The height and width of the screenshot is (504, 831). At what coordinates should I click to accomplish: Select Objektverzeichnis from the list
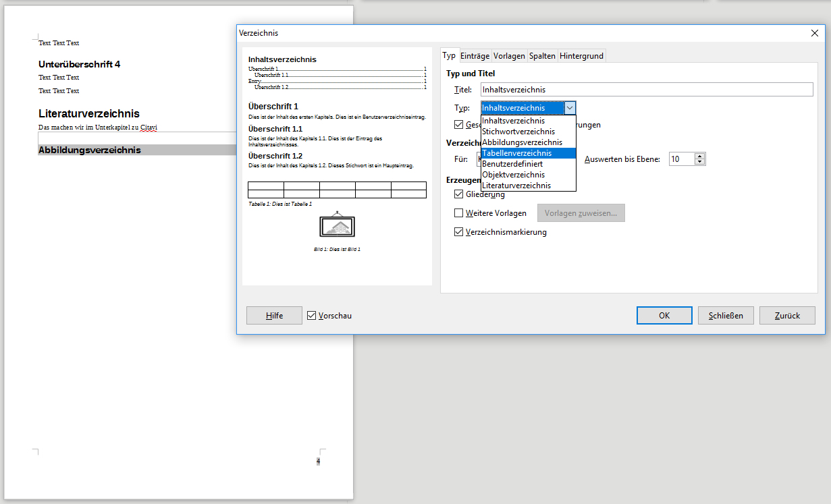[x=513, y=175]
